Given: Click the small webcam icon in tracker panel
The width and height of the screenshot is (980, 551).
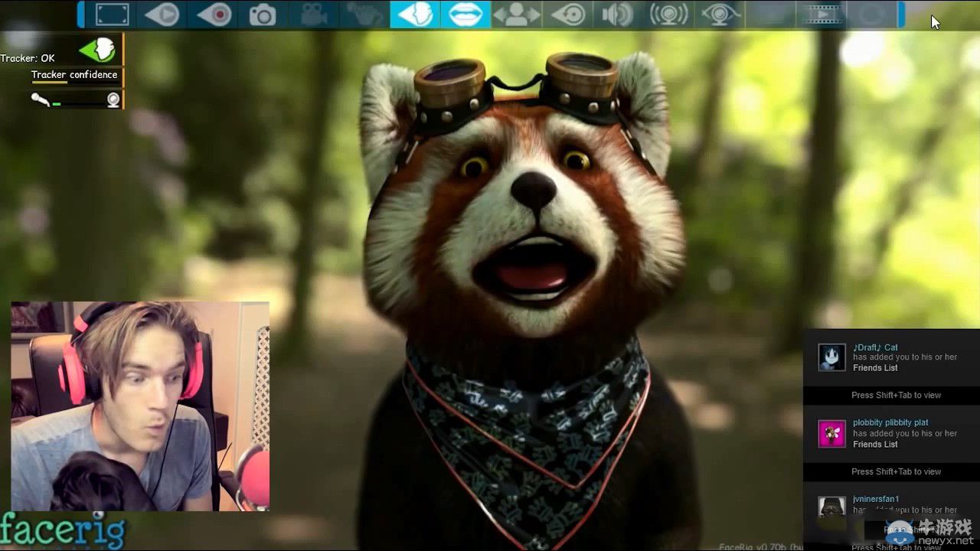Looking at the screenshot, I should (x=113, y=99).
